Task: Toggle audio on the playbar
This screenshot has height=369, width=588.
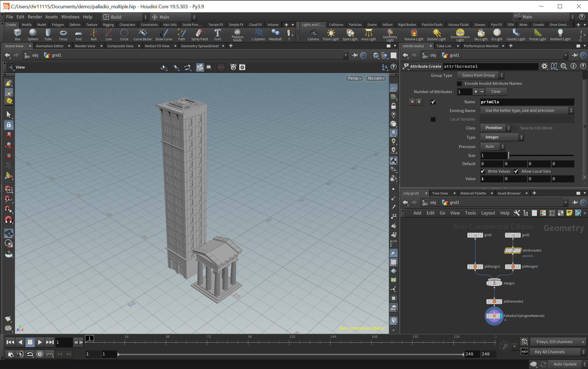Action: [20, 354]
